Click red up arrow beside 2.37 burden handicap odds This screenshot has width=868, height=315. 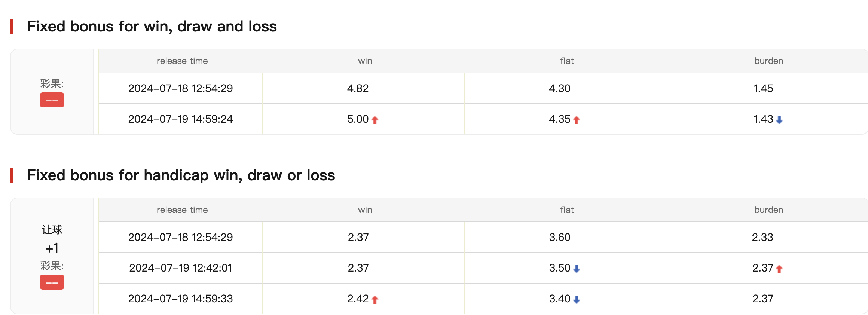pos(779,269)
